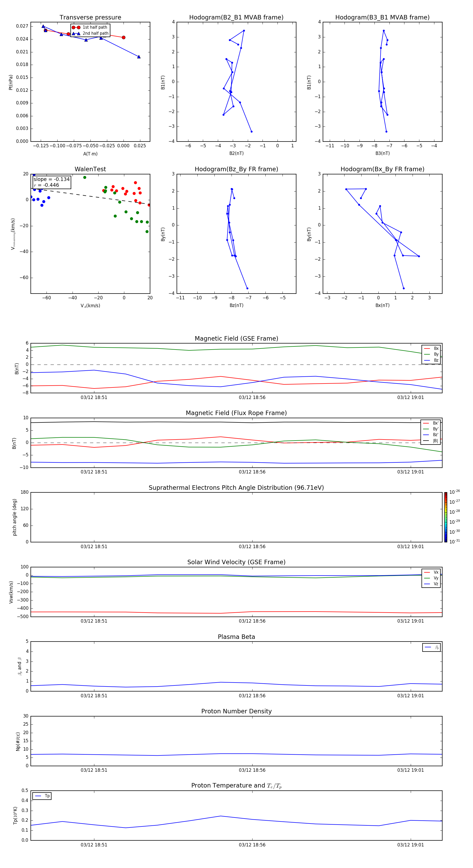Click the "Plasma Beta" plot title
The image size is (473, 868).
click(236, 637)
